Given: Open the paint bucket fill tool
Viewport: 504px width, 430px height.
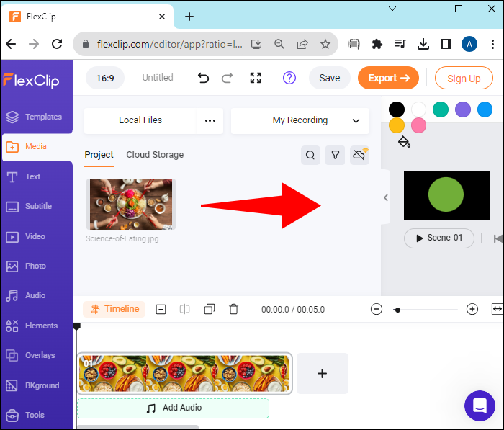Looking at the screenshot, I should [404, 141].
